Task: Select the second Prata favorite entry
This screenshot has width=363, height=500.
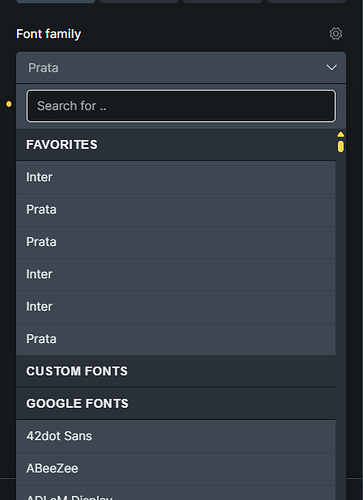Action: tap(176, 242)
